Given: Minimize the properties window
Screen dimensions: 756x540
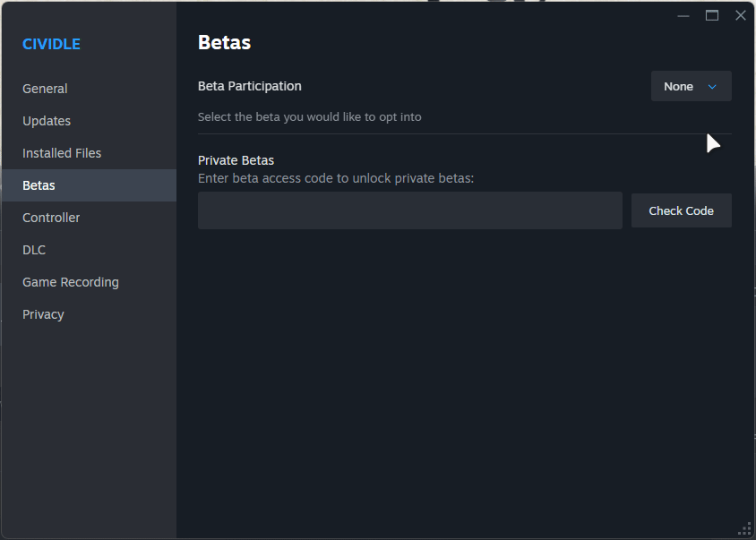Looking at the screenshot, I should [x=683, y=15].
